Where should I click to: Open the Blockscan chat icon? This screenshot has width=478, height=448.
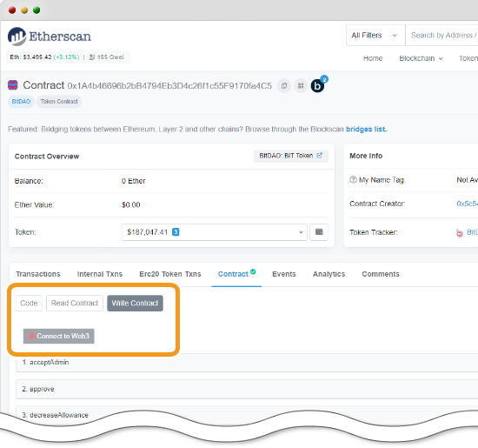click(317, 86)
